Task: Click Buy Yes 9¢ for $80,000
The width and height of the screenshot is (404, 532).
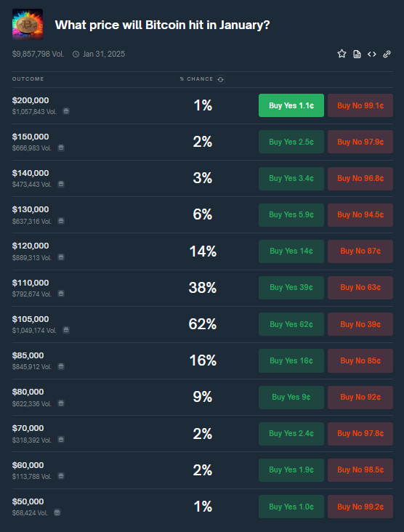Action: [x=291, y=398]
